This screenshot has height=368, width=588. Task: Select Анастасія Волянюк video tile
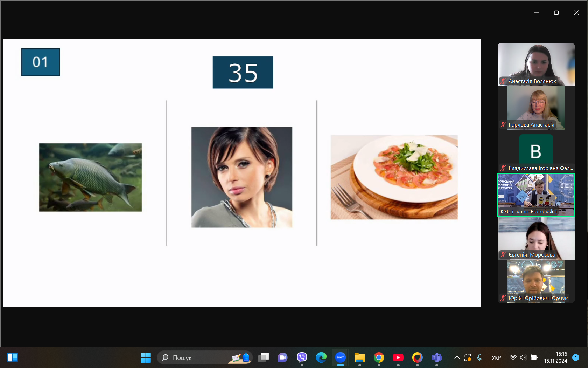536,64
